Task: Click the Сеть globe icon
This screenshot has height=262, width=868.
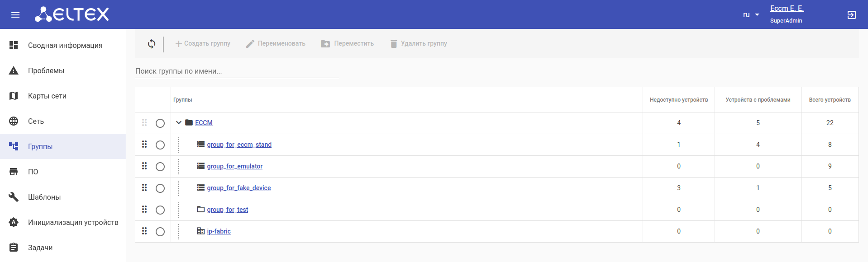Action: tap(14, 121)
